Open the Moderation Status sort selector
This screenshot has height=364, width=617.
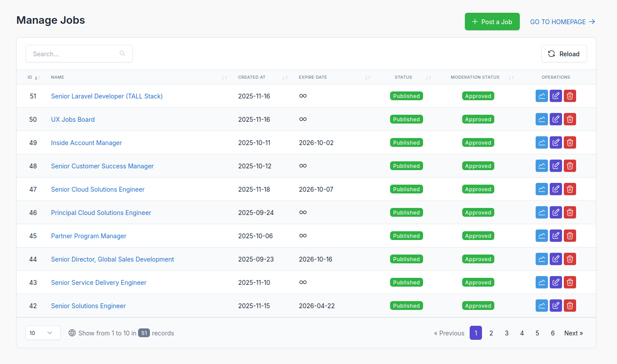[x=511, y=77]
